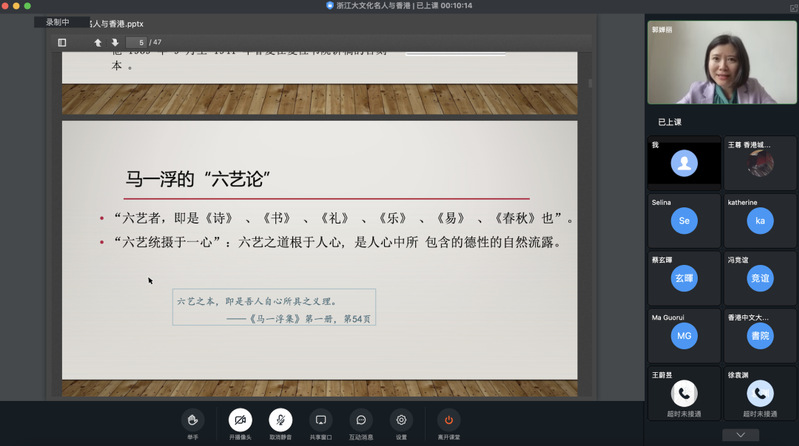Open the share window (共享窗口) icon
Viewport: 799px width, 446px height.
pos(320,420)
